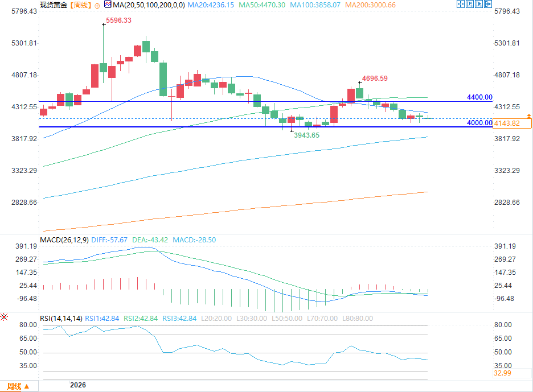Viewport: 533px width, 392px height.
Task: Open MACD(26,12,9) indicator settings
Action: [x=64, y=240]
